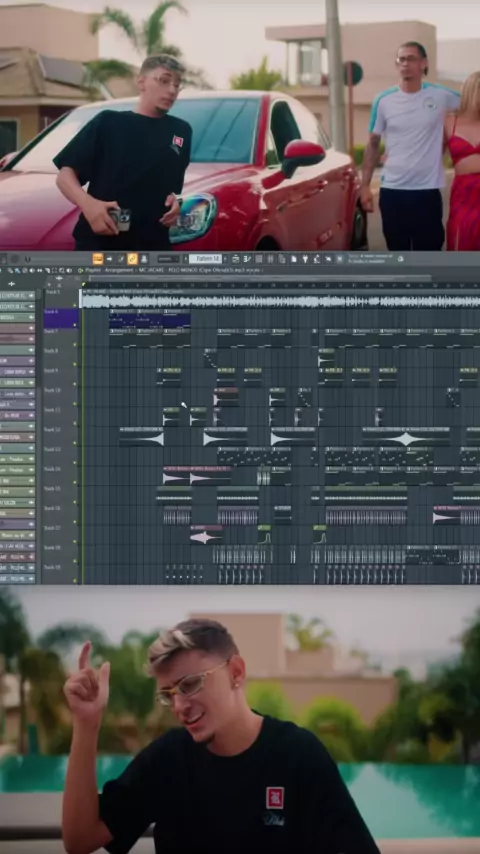Click the highlighted link icon in toolbar
The height and width of the screenshot is (854, 480).
click(x=132, y=259)
